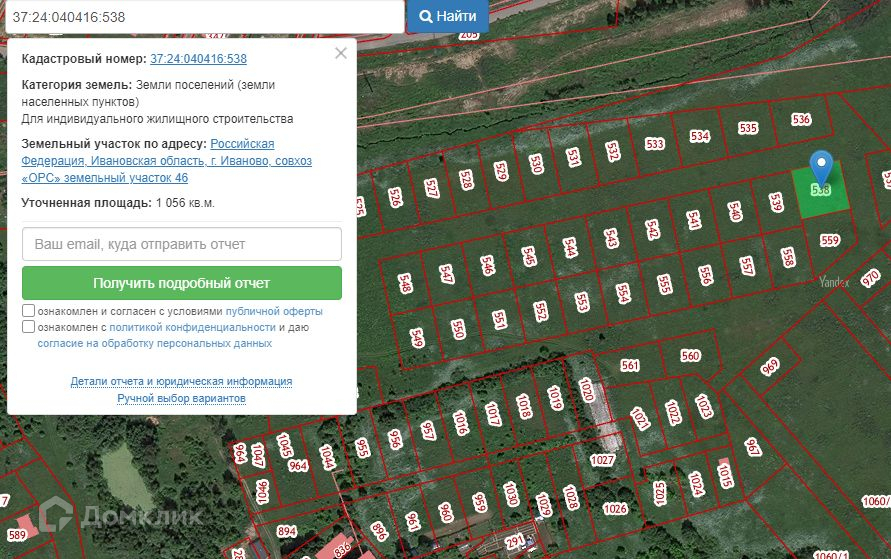Image resolution: width=891 pixels, height=559 pixels.
Task: Select parcel 560 on the map
Action: coord(690,356)
